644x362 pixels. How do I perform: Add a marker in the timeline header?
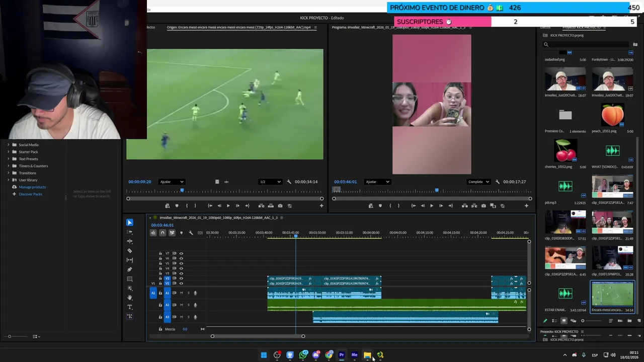click(181, 233)
